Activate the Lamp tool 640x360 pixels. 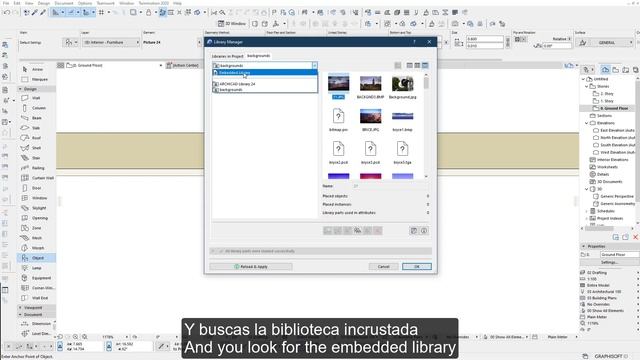click(x=37, y=268)
